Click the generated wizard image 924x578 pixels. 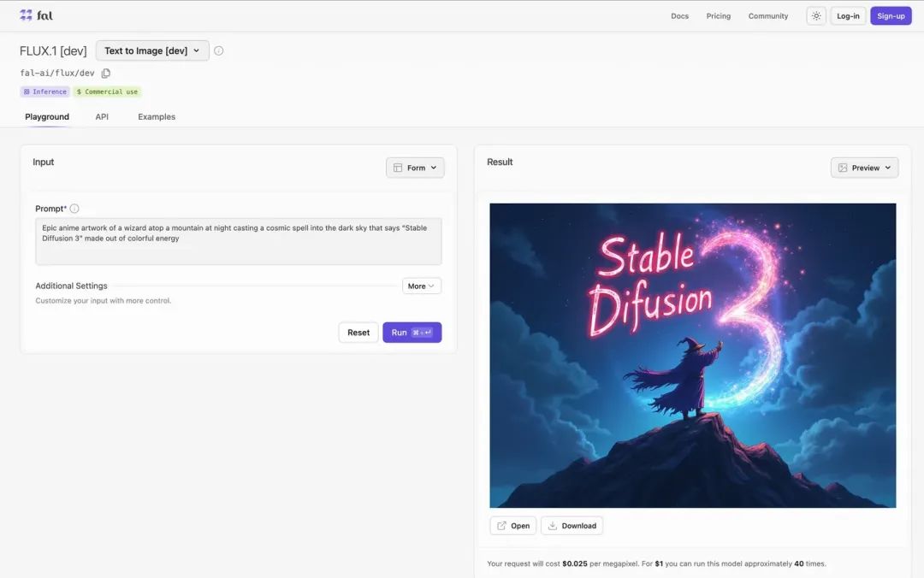coord(693,356)
